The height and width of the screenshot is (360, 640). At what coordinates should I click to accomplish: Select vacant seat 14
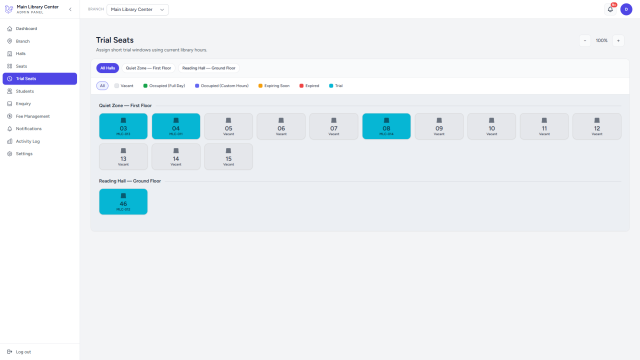[x=176, y=157]
